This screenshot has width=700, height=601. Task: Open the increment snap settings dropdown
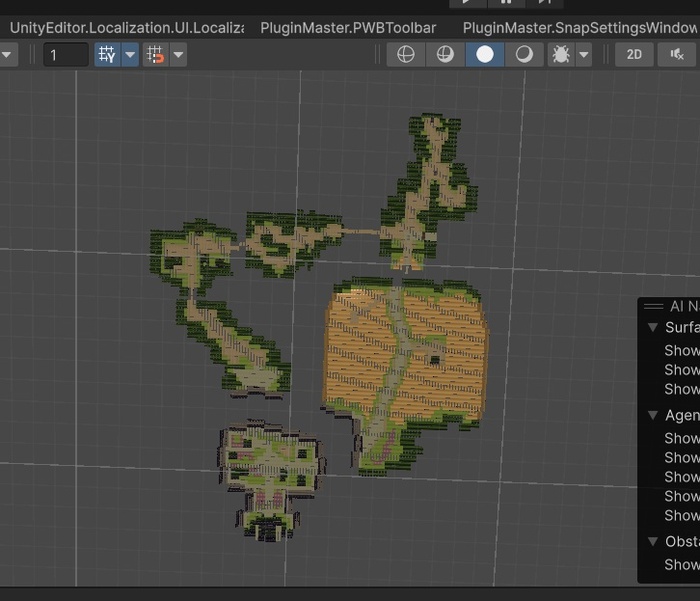pyautogui.click(x=178, y=54)
